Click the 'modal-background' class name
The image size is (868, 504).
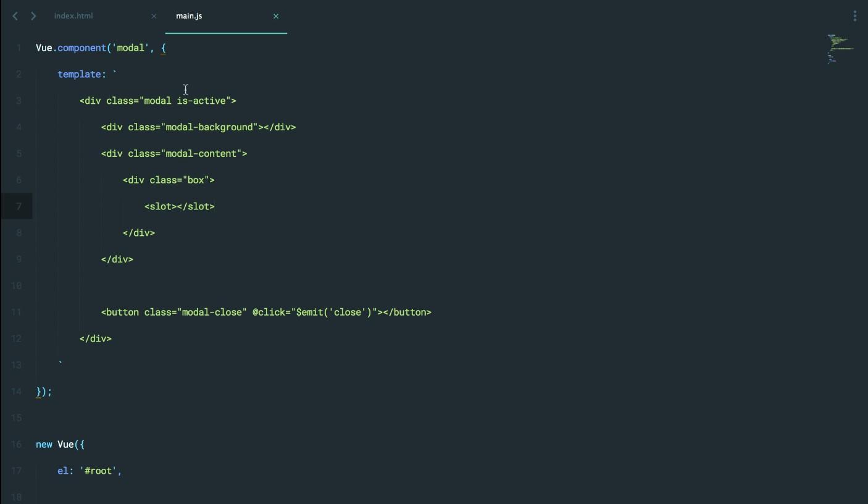coord(209,127)
